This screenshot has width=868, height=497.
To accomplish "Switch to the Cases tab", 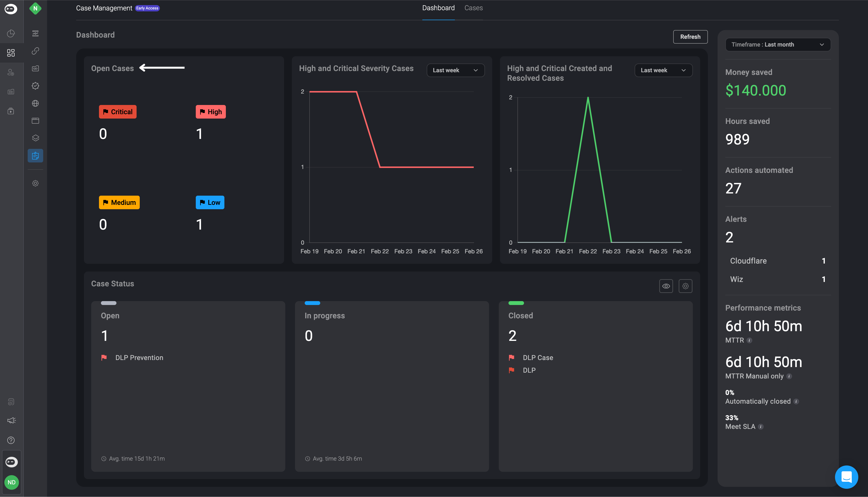I will (473, 8).
